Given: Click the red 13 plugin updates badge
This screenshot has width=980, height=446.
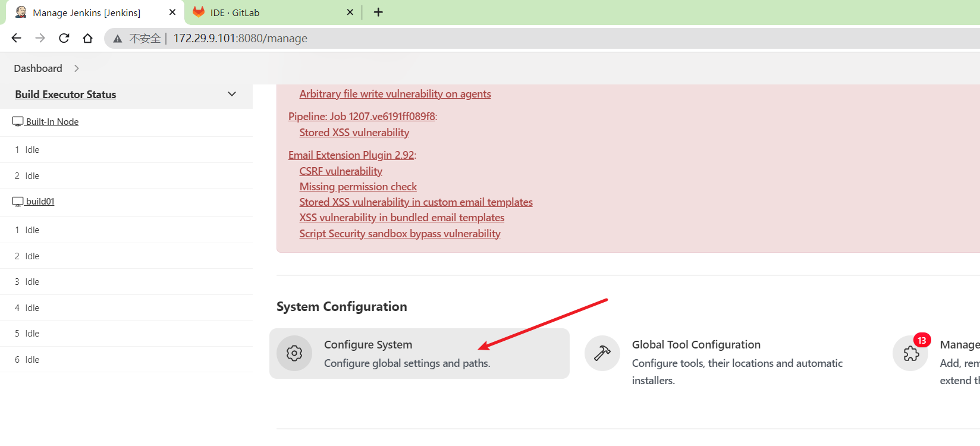Looking at the screenshot, I should [x=922, y=340].
